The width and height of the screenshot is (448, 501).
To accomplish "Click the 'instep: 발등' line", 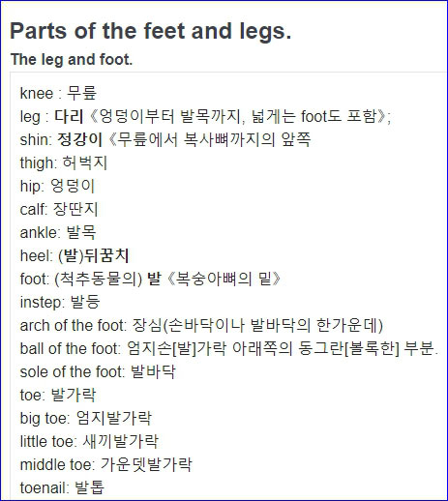I will pyautogui.click(x=60, y=302).
